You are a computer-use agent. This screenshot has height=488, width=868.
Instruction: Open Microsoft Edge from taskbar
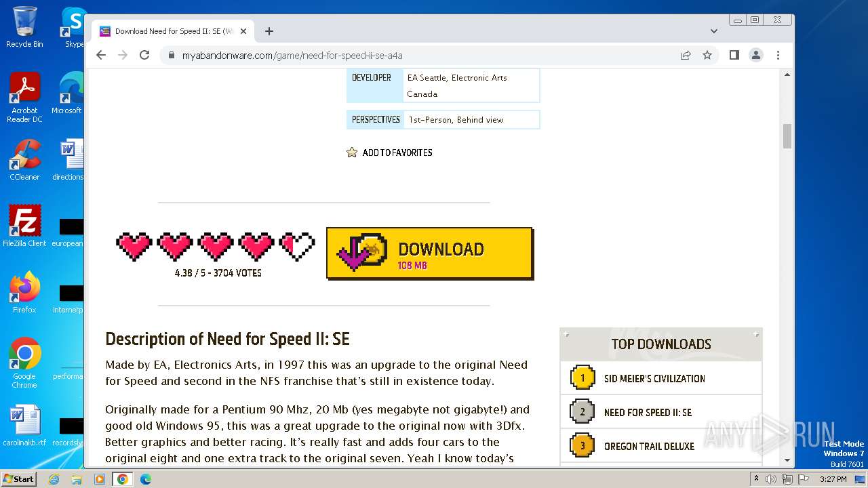[146, 479]
